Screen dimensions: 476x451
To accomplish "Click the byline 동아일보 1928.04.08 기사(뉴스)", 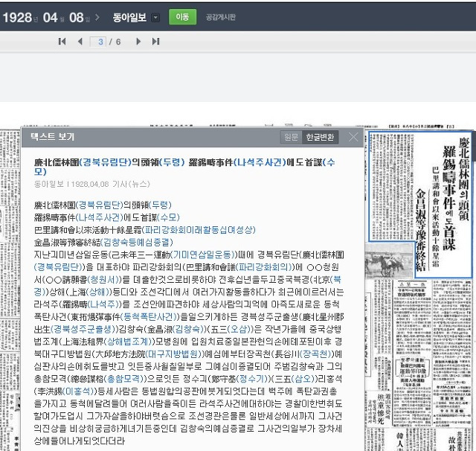I will (x=92, y=184).
